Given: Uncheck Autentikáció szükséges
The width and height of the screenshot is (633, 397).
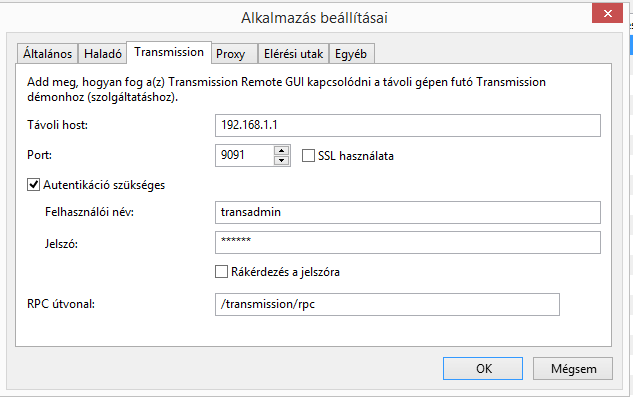Looking at the screenshot, I should coord(34,185).
